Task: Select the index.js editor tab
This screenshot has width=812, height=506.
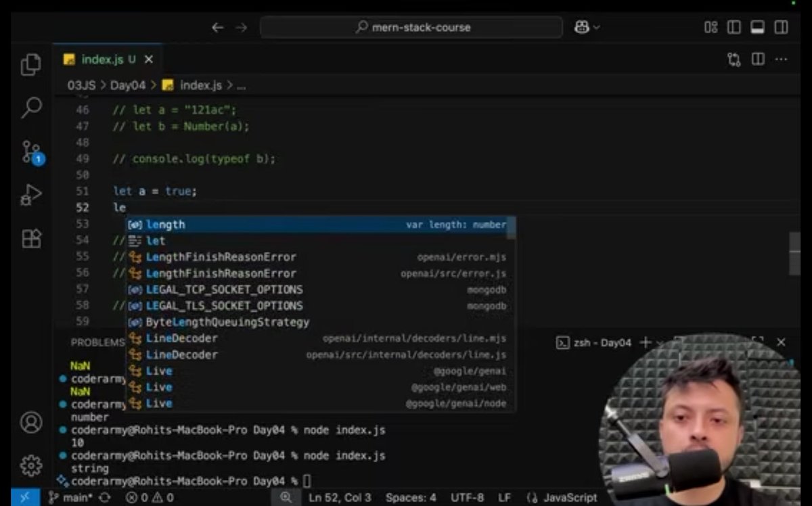Action: [x=108, y=60]
